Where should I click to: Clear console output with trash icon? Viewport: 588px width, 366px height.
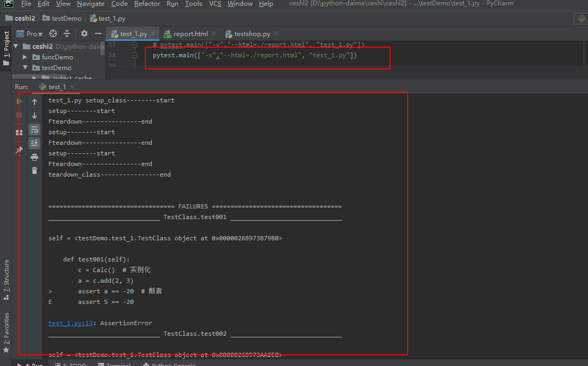coord(34,171)
